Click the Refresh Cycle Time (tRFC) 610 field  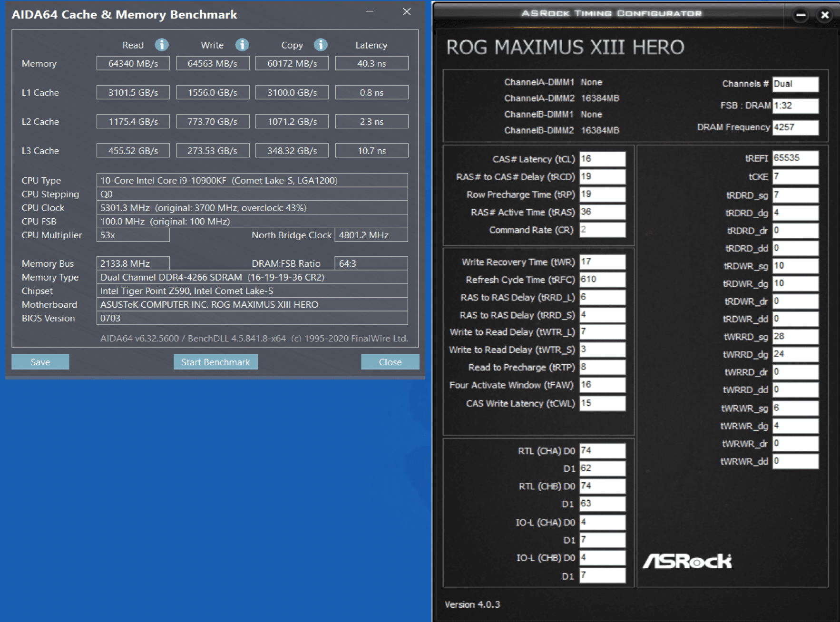pos(603,280)
